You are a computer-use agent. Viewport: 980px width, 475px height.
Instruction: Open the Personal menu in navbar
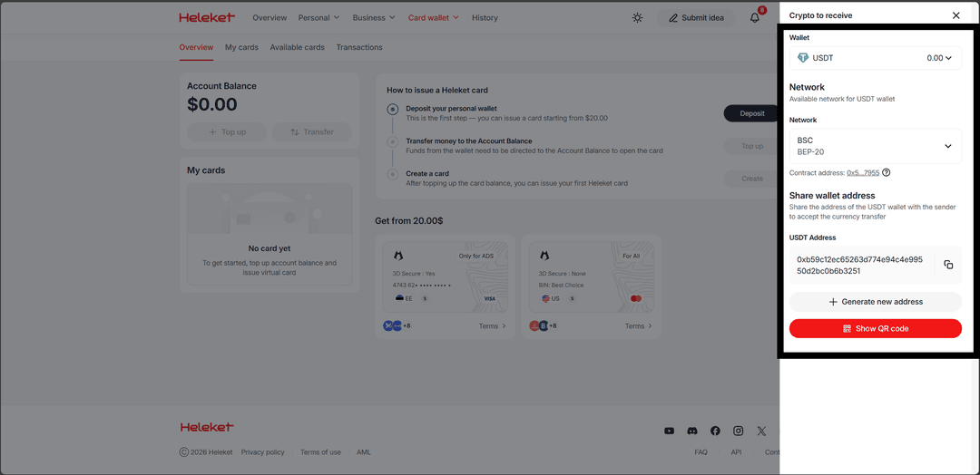318,17
